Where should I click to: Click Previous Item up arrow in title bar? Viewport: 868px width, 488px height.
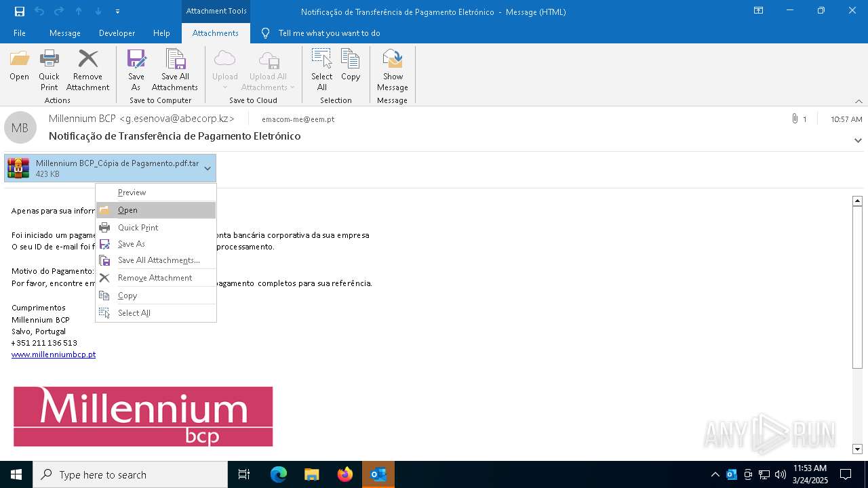click(x=79, y=12)
